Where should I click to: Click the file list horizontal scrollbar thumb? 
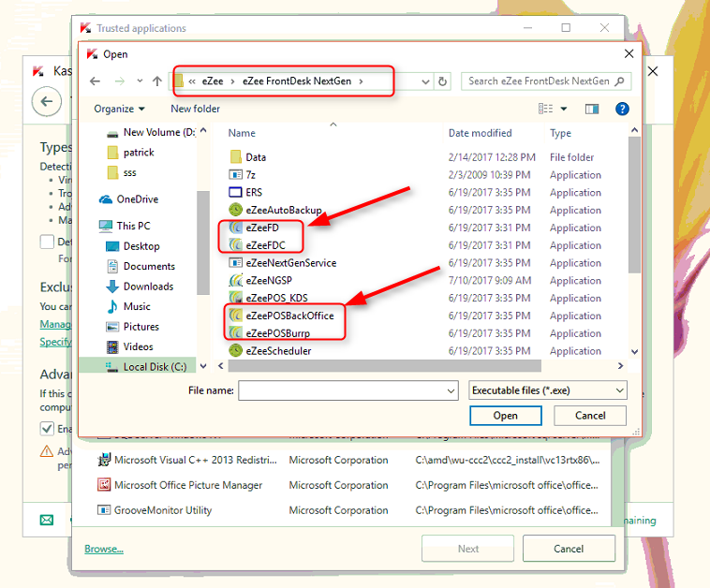point(384,366)
